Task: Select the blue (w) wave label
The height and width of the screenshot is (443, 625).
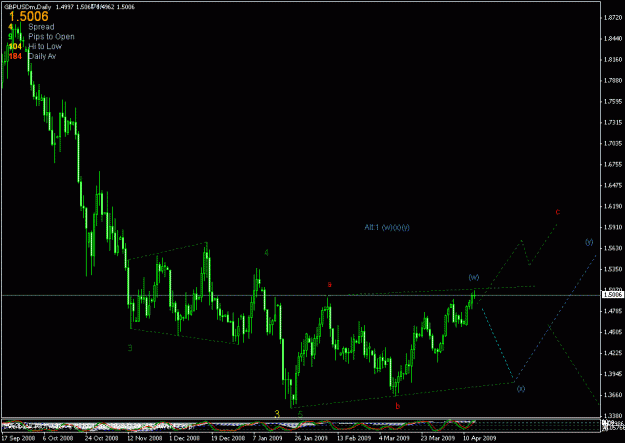Action: click(x=474, y=277)
